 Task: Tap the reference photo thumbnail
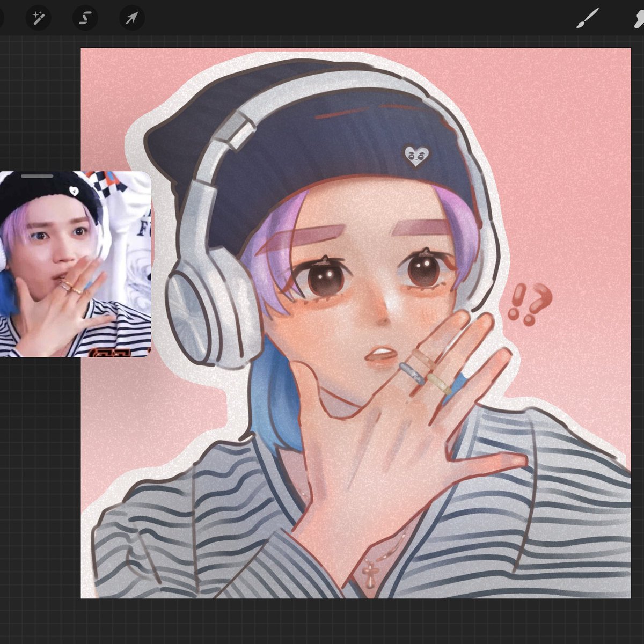coord(75,264)
